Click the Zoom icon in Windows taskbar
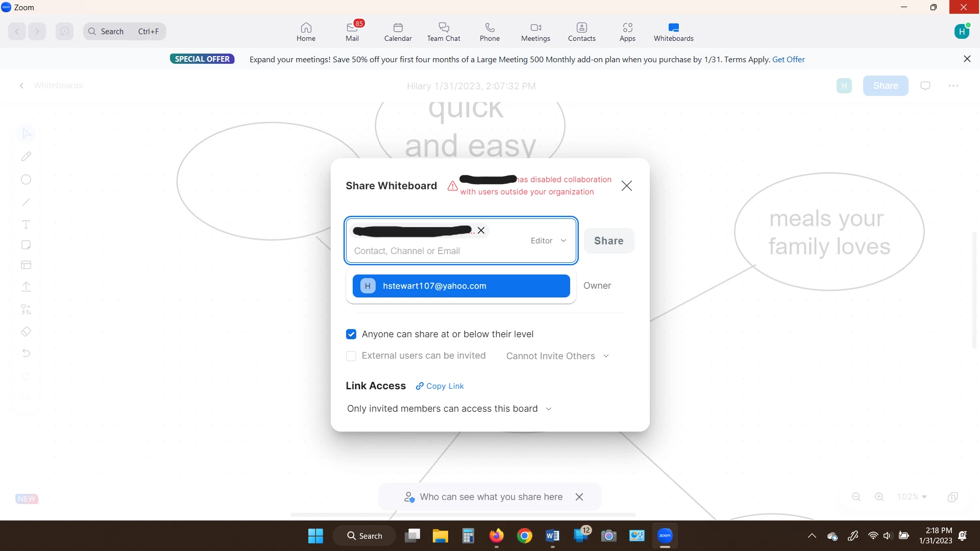 pyautogui.click(x=665, y=536)
